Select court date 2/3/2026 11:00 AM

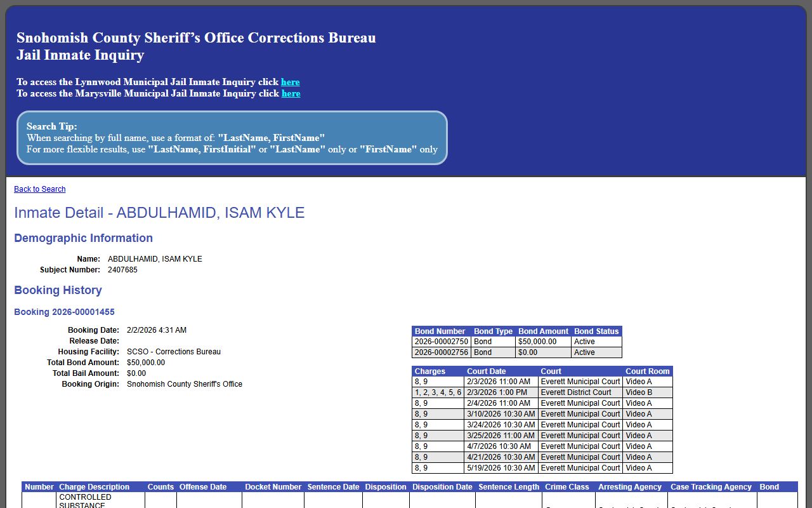[x=501, y=382]
